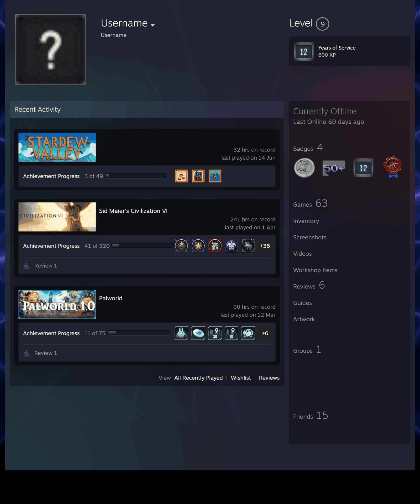420x504 pixels.
Task: Open Reviews link below recent activity
Action: click(269, 378)
